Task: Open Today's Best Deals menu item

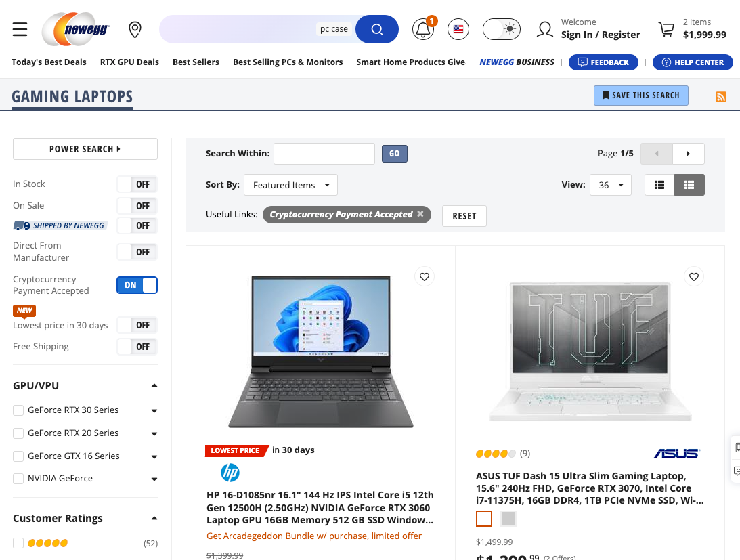Action: pyautogui.click(x=49, y=62)
